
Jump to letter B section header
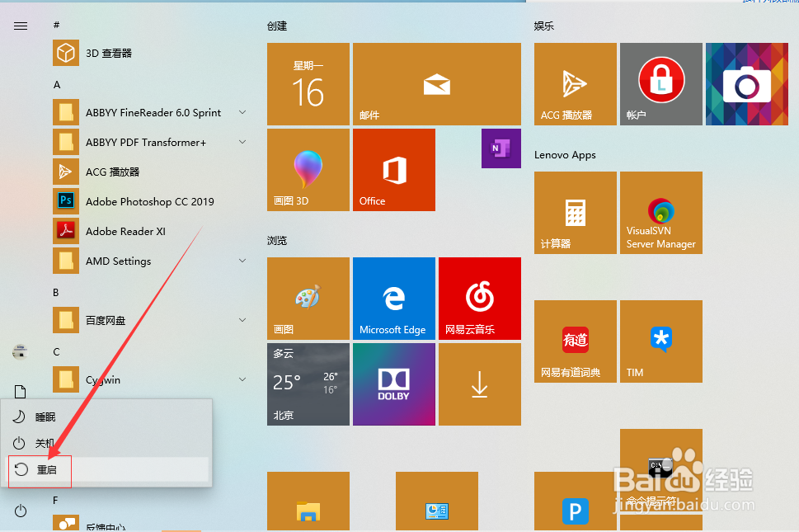pos(56,293)
